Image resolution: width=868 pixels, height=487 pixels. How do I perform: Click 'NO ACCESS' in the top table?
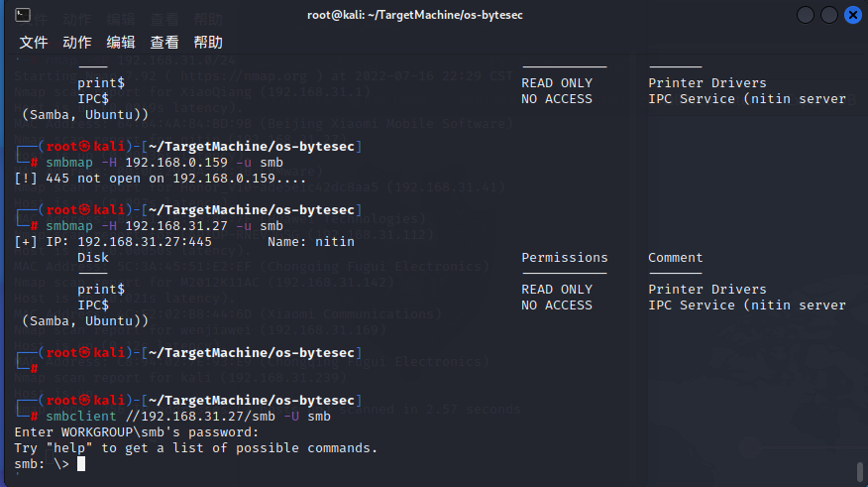pos(557,98)
